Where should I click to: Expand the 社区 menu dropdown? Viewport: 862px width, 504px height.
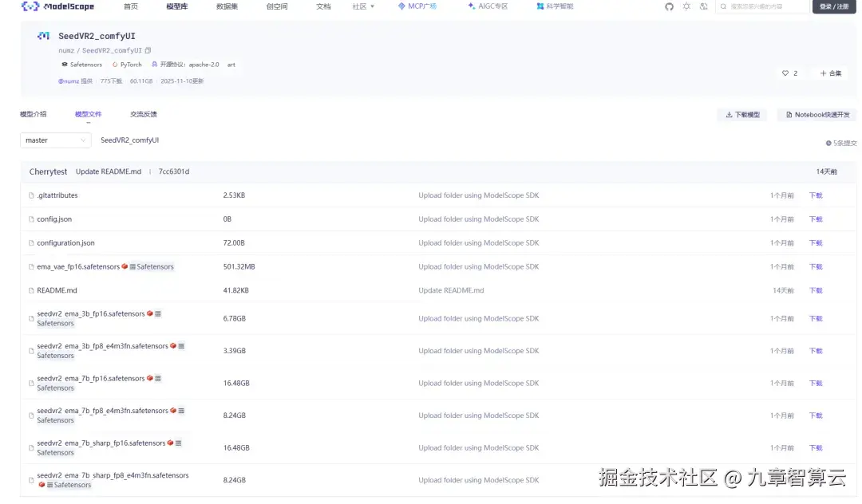coord(363,6)
